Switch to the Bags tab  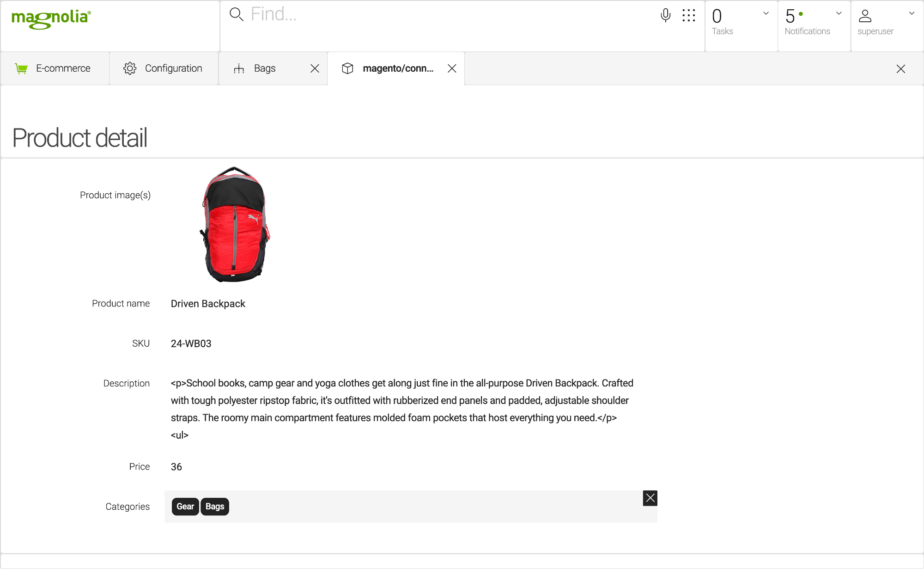point(263,68)
